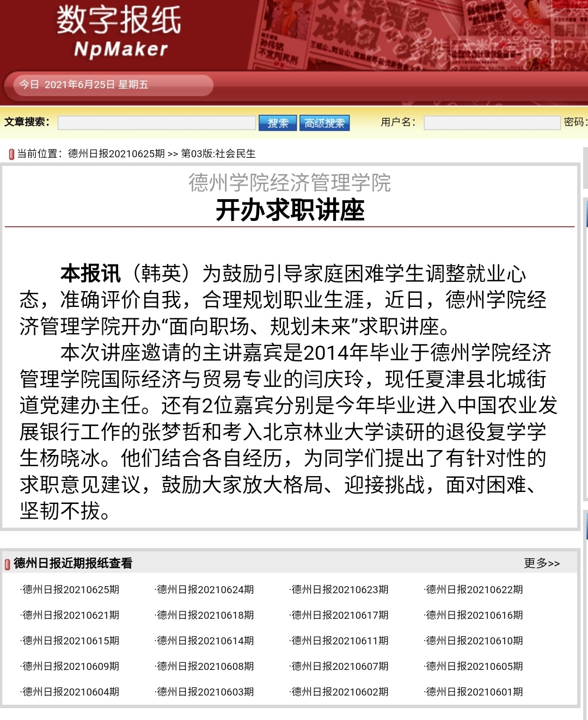Click the red icon beside 德州日报近期报纸查看
Viewport: 588px width, 720px height.
pyautogui.click(x=8, y=564)
